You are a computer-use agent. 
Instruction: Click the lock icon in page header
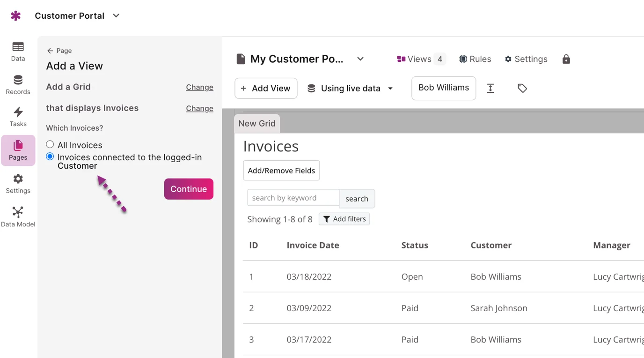[x=566, y=59]
